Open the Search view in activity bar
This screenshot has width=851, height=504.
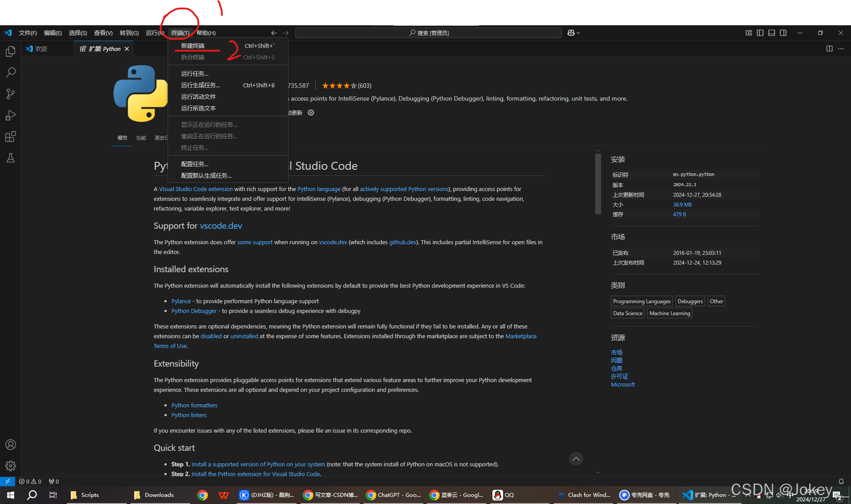[x=11, y=73]
